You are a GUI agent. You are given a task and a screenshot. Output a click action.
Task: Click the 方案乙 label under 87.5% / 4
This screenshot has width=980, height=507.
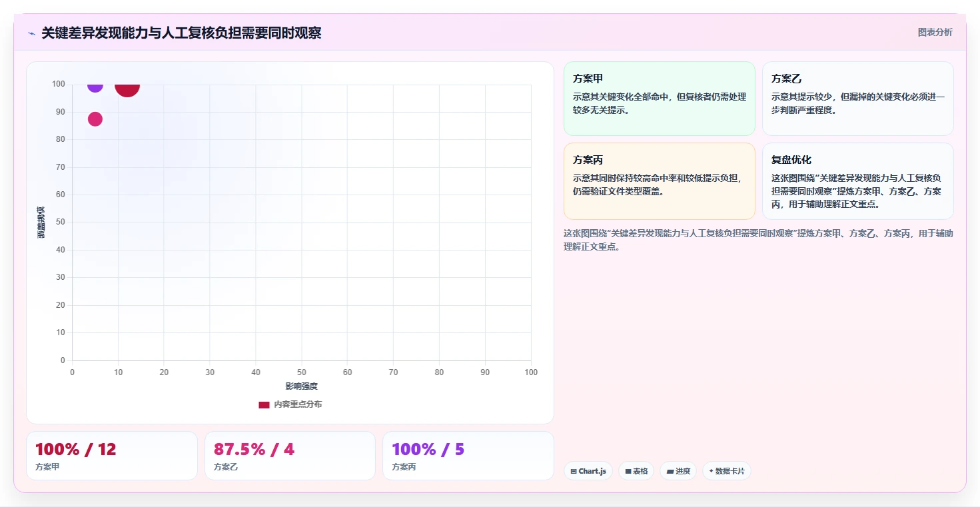tap(226, 467)
